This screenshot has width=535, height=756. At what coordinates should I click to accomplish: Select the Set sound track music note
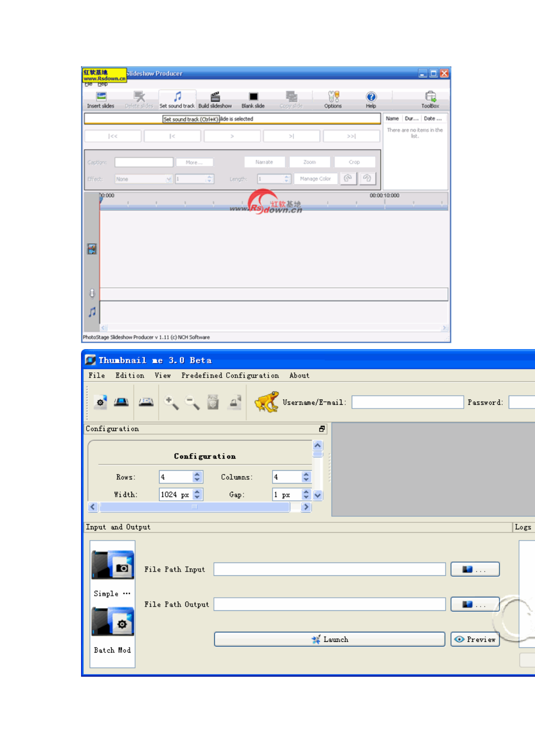(x=177, y=96)
